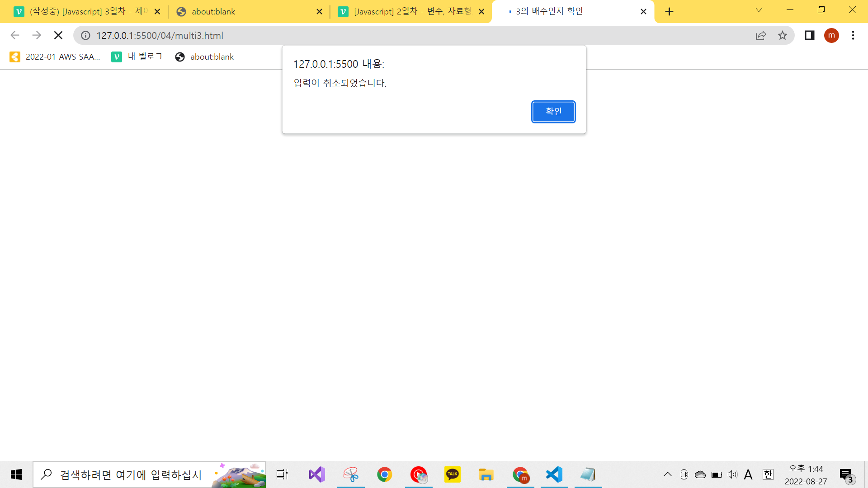The height and width of the screenshot is (488, 868).
Task: Open the 2022-01 AWS SAA bookmark
Action: coord(55,57)
